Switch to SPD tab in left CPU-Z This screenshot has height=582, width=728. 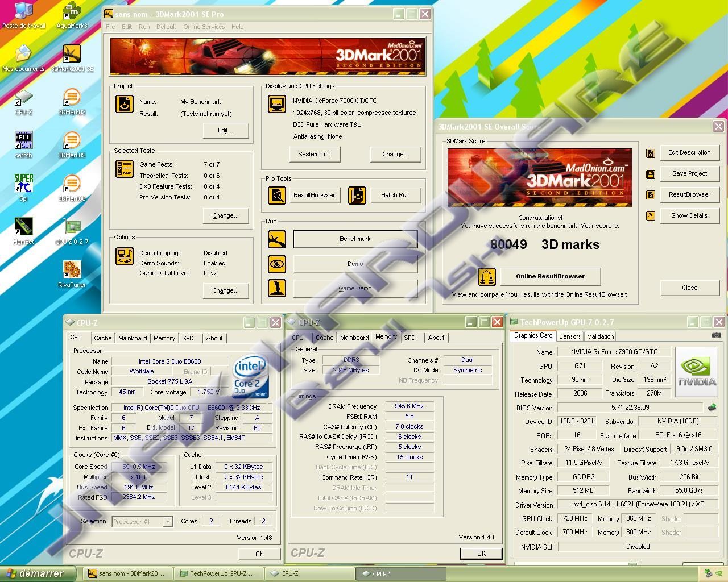point(188,338)
